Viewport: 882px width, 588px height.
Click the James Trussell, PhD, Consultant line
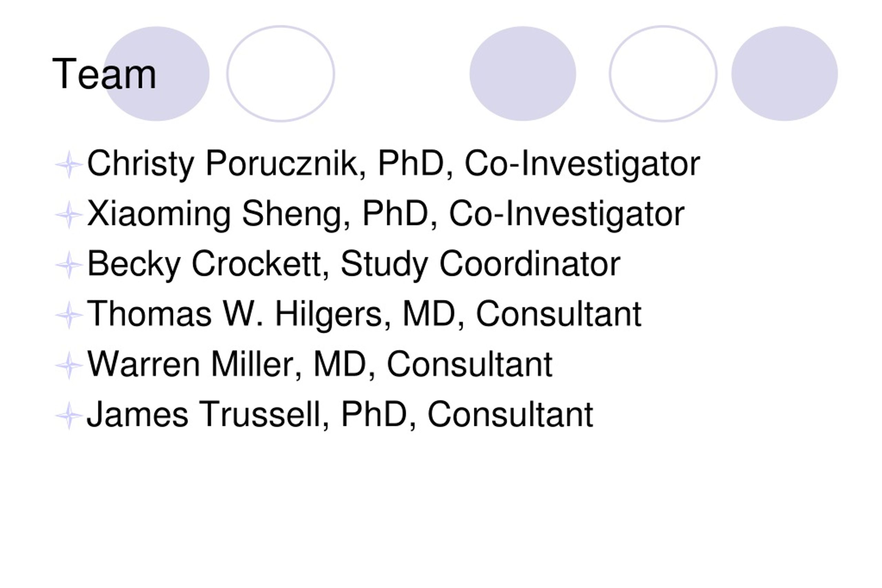340,415
